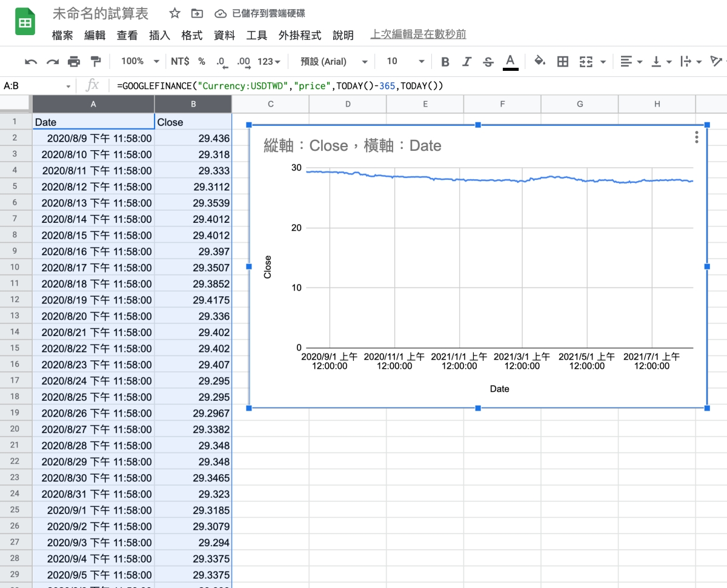Click the NT$ currency format button
This screenshot has width=727, height=588.
click(180, 61)
